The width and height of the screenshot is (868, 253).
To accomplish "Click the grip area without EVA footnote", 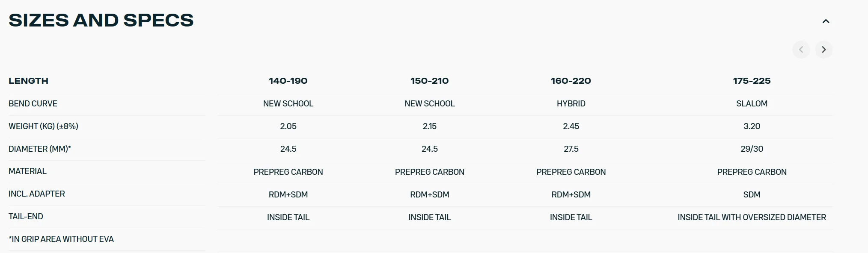I will click(61, 239).
